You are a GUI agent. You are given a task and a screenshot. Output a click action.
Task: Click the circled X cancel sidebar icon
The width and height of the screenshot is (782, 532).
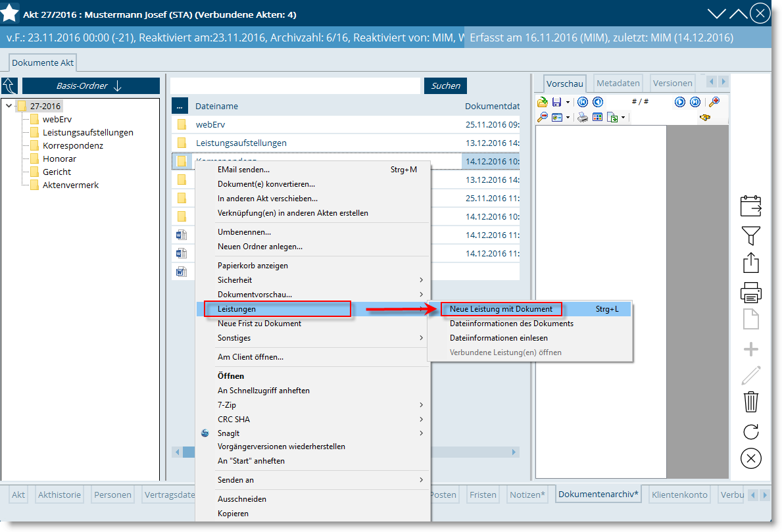[x=750, y=458]
